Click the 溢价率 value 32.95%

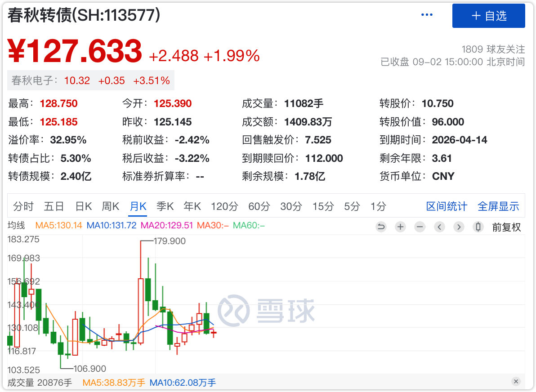[x=68, y=140]
